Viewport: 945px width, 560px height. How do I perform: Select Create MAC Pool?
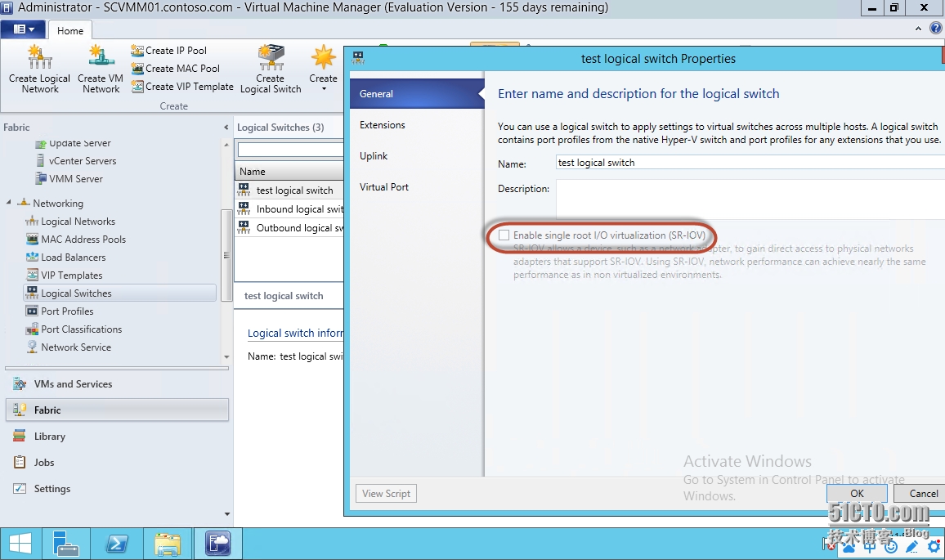coord(176,69)
